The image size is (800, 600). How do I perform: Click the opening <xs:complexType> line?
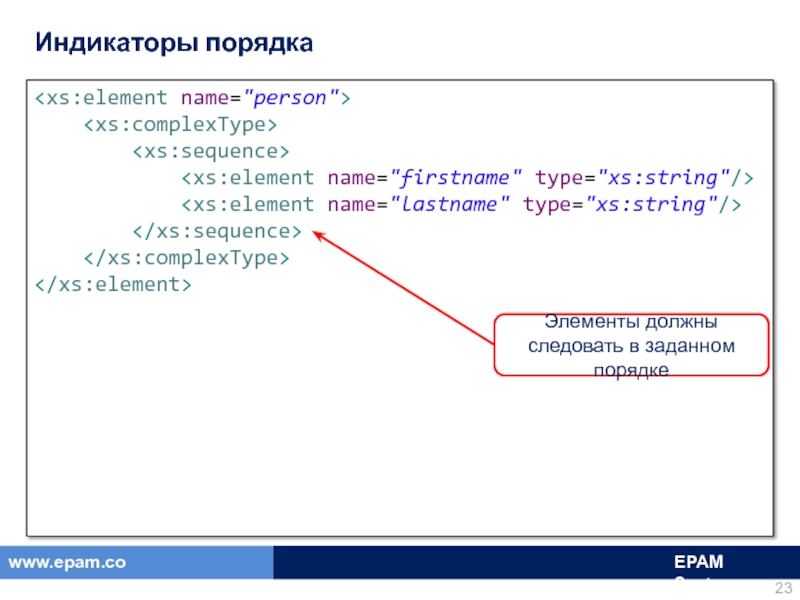coord(180,124)
